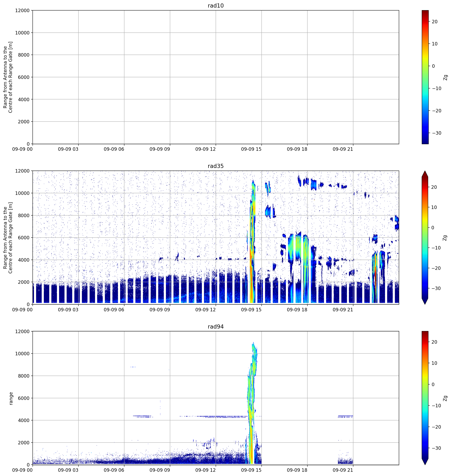
Task: Click the '09-09 21' x-tick under rad94
Action: tap(343, 470)
